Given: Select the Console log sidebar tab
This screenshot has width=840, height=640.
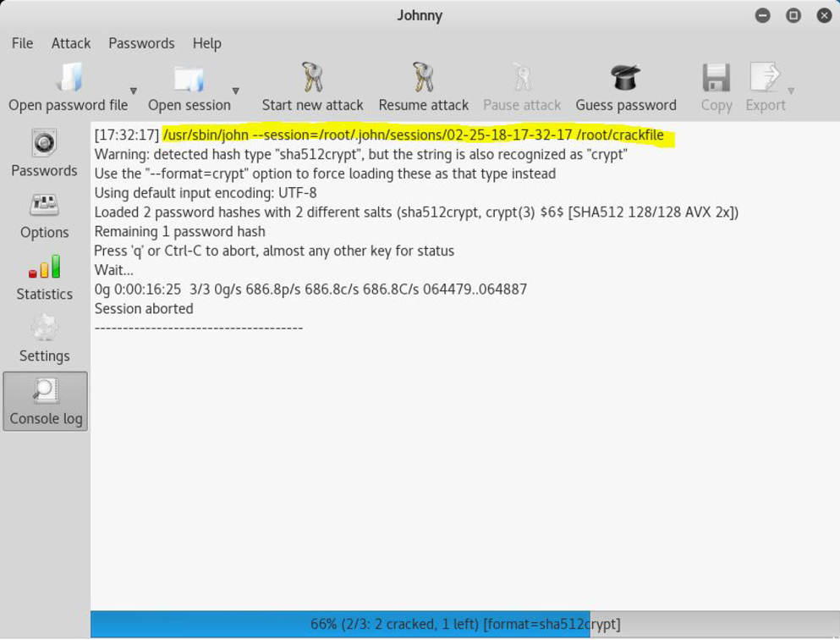Looking at the screenshot, I should pos(46,401).
